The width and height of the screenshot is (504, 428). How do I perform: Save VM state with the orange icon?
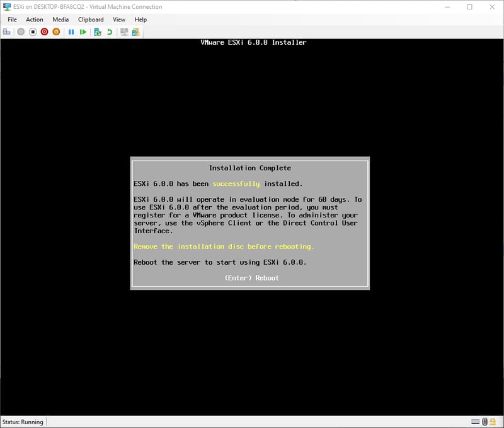click(56, 32)
